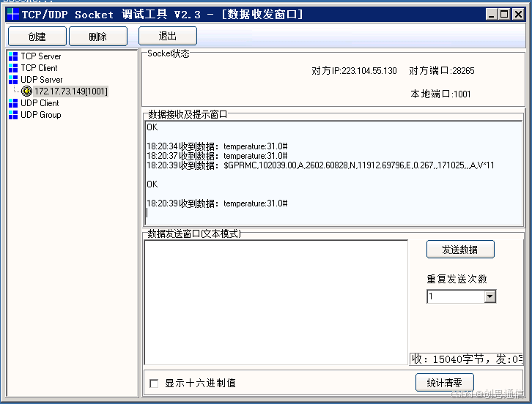Click the TCP Client node icon
The width and height of the screenshot is (532, 404).
(x=13, y=68)
